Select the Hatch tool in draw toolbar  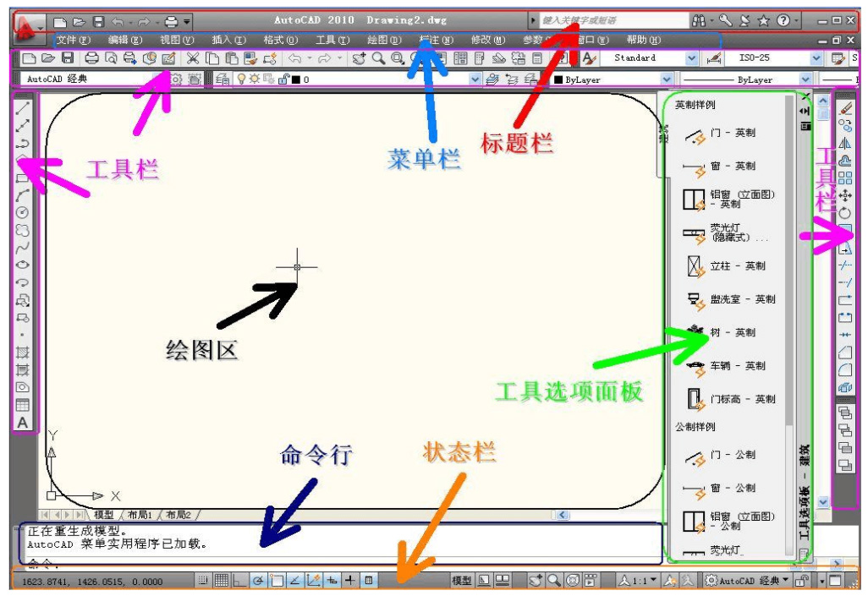(x=22, y=352)
